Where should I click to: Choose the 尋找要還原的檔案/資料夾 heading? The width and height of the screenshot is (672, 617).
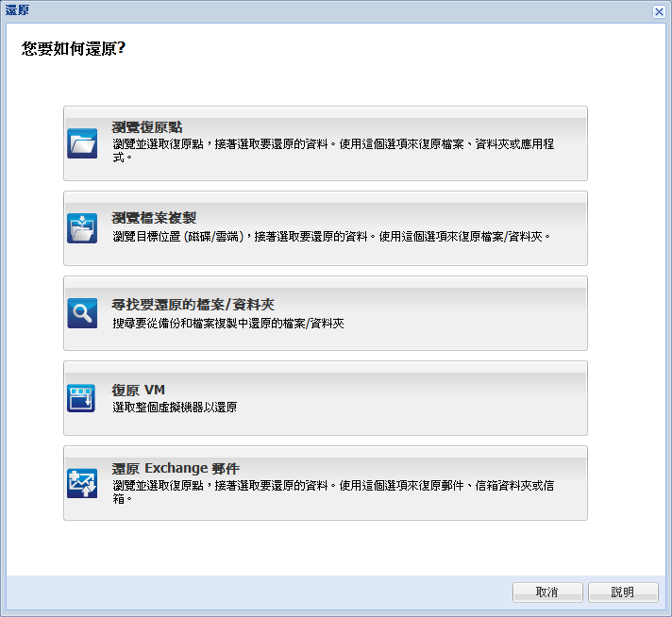click(x=193, y=305)
